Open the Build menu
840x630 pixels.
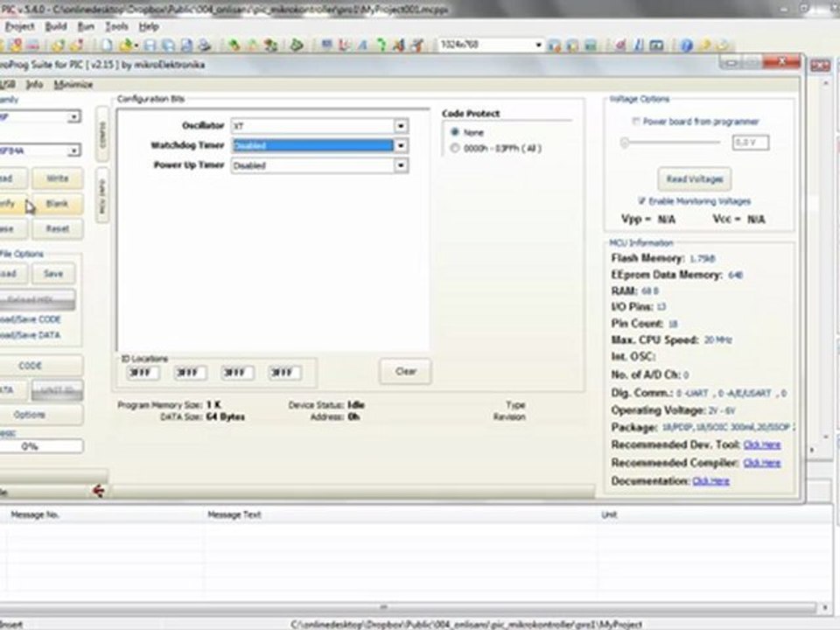(56, 26)
